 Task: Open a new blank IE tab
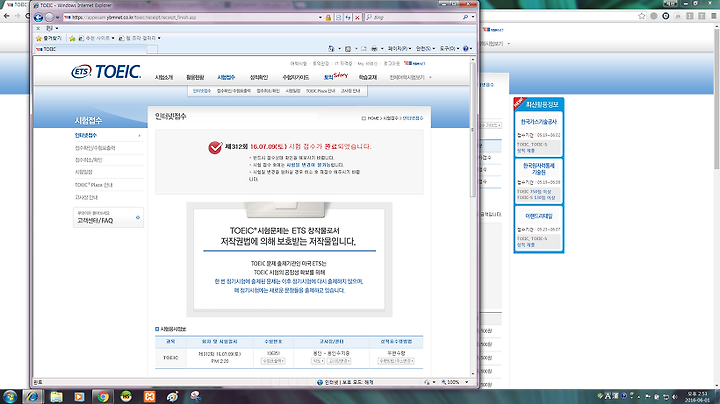(x=152, y=49)
